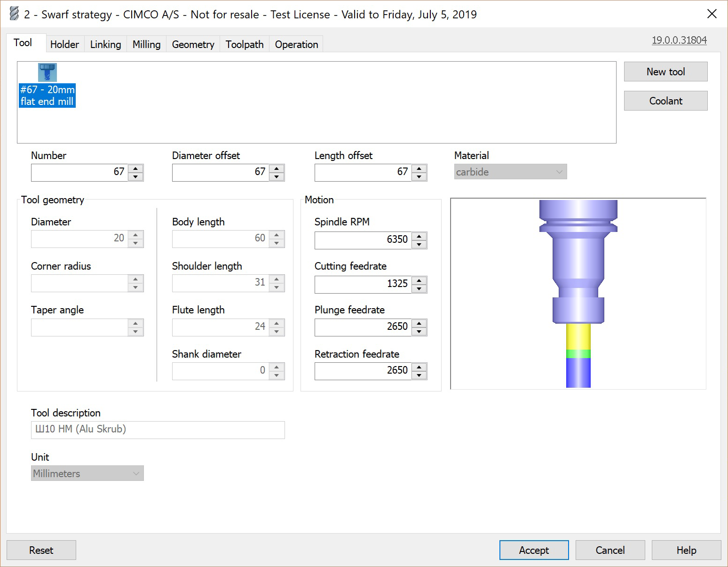Select the #67 20mm flat end mill icon

[x=47, y=73]
